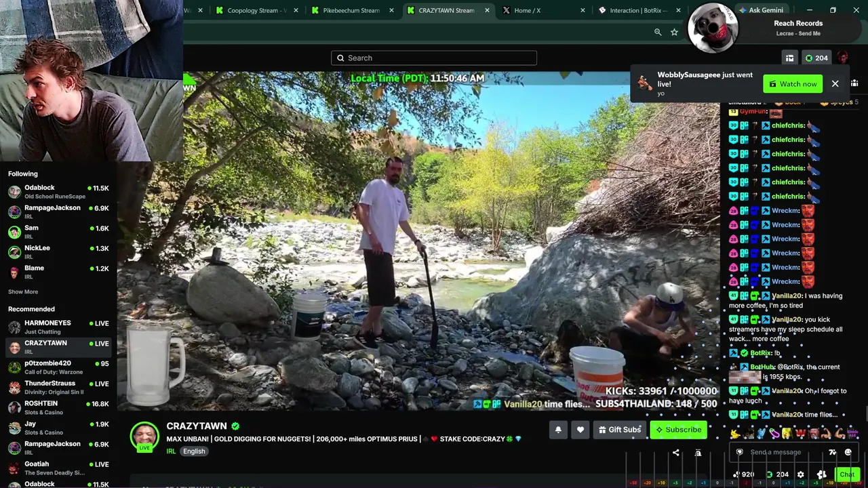868x488 pixels.
Task: Open the profile avatar menu in top bar
Action: pos(842,58)
